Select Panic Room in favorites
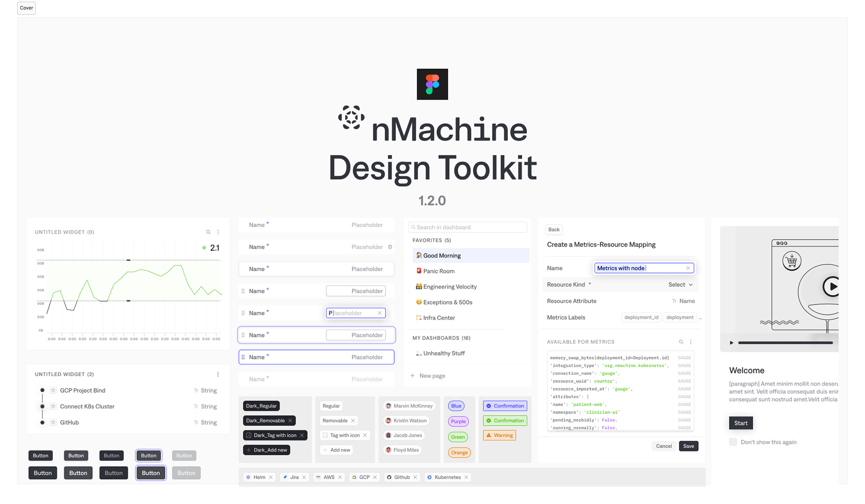 (x=438, y=271)
